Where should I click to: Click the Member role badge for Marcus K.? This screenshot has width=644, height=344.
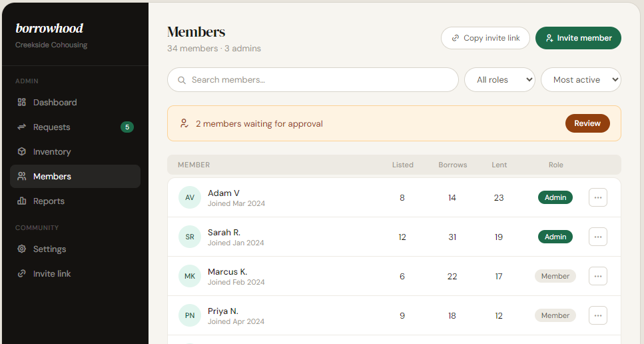(555, 276)
